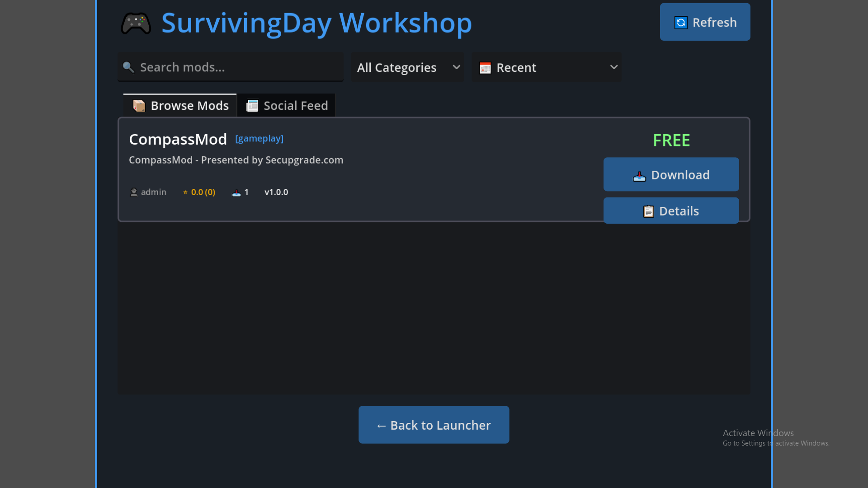Viewport: 868px width, 488px height.
Task: Click the star rating icon
Action: 185,192
